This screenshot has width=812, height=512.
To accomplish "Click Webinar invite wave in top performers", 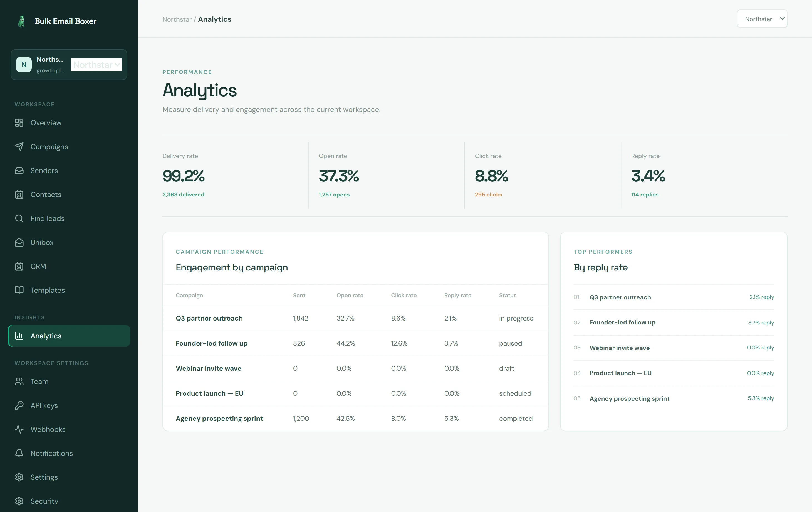I will (x=620, y=348).
